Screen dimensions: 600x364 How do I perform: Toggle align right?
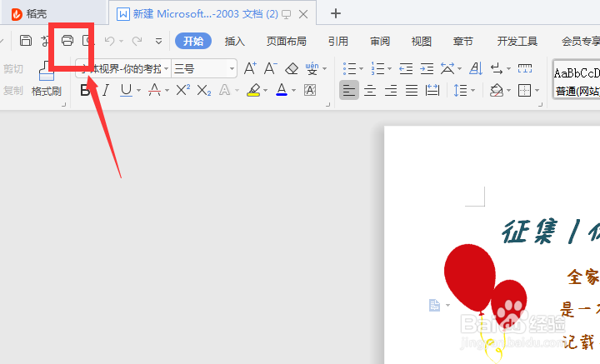point(391,91)
